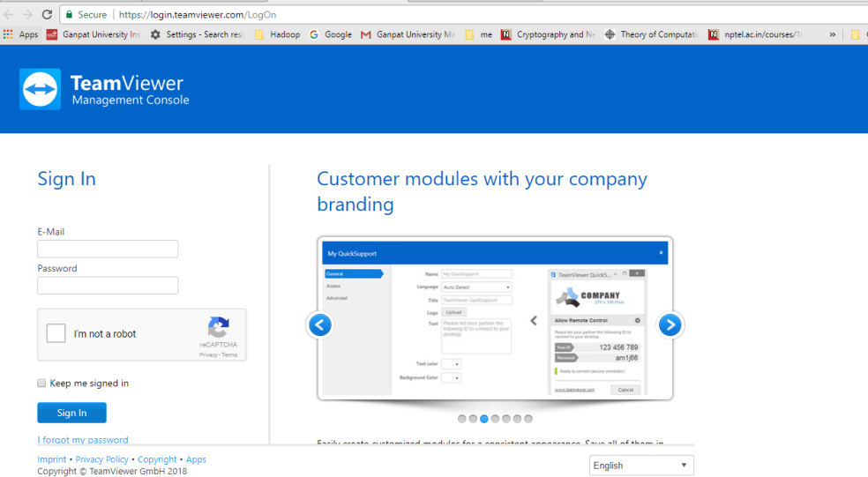Screen dimensions: 868x477
Task: Click the Customer modules branding heading
Action: point(482,191)
